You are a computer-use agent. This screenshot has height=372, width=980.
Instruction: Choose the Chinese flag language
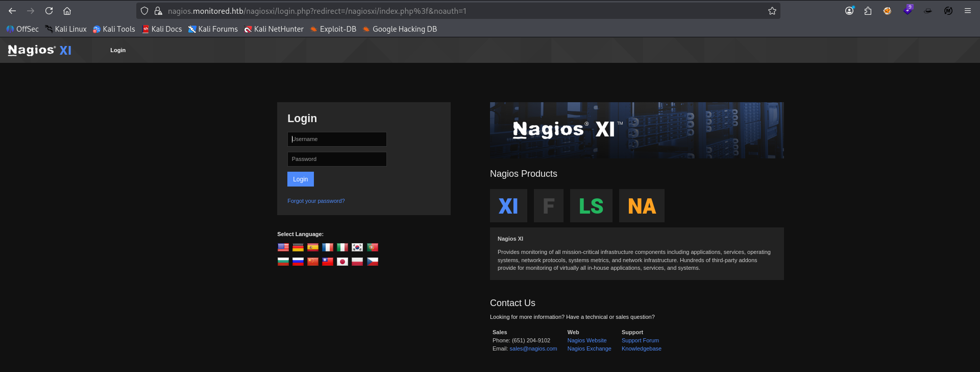[x=313, y=262]
